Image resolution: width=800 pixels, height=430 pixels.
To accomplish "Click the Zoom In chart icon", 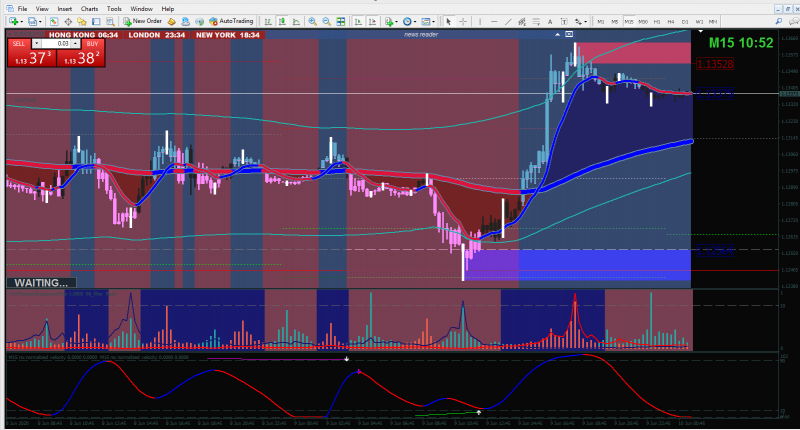I will [312, 21].
